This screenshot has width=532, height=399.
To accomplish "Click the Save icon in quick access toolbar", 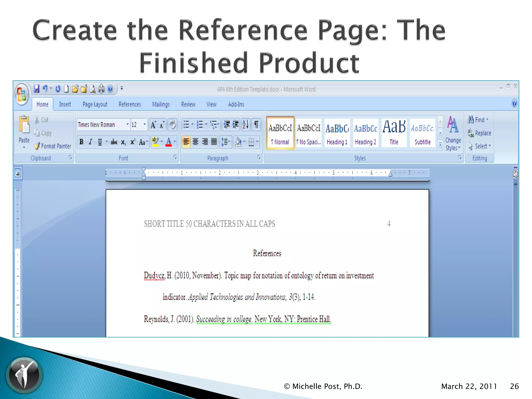I will 37,89.
